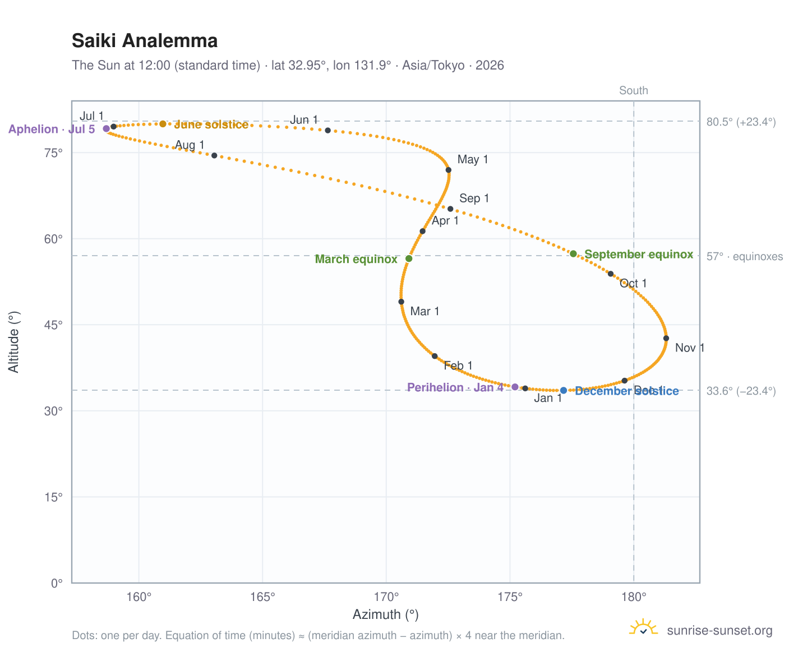The width and height of the screenshot is (812, 666).
Task: Select the Apr 1 date marker
Action: 423,231
